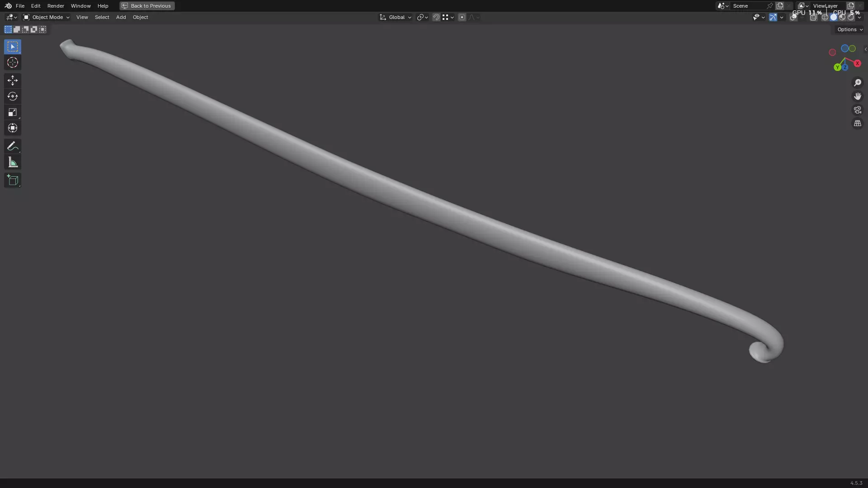The height and width of the screenshot is (488, 868).
Task: Open the Object Mode dropdown
Action: (46, 17)
